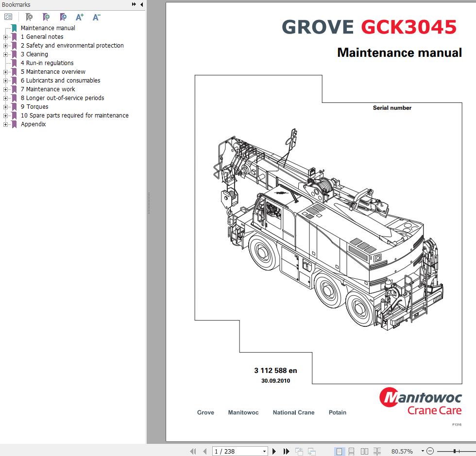
Task: Expand the 3 Cleaning bookmark
Action: click(x=5, y=55)
